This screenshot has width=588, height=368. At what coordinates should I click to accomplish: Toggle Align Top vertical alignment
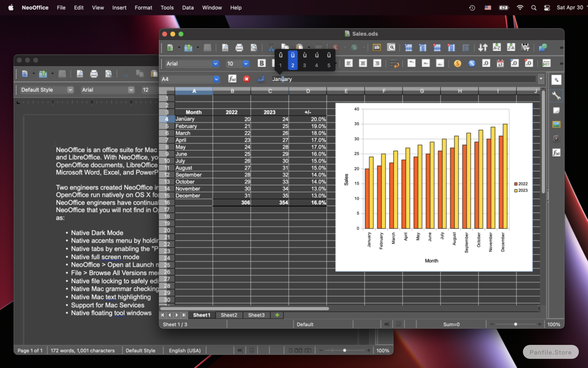pos(411,64)
